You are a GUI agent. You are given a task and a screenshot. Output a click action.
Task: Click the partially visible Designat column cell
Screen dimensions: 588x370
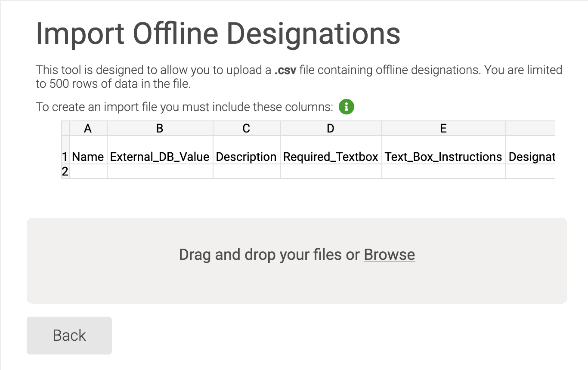[531, 157]
